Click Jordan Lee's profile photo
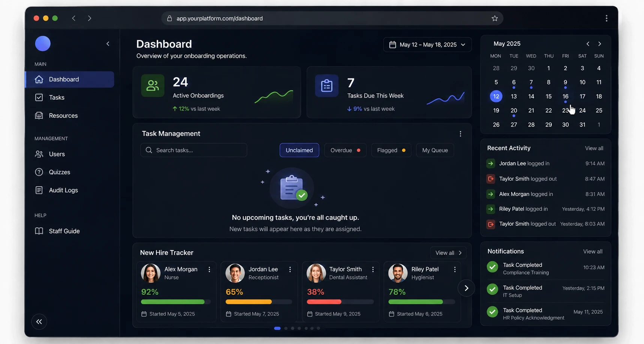The height and width of the screenshot is (344, 644). (235, 273)
